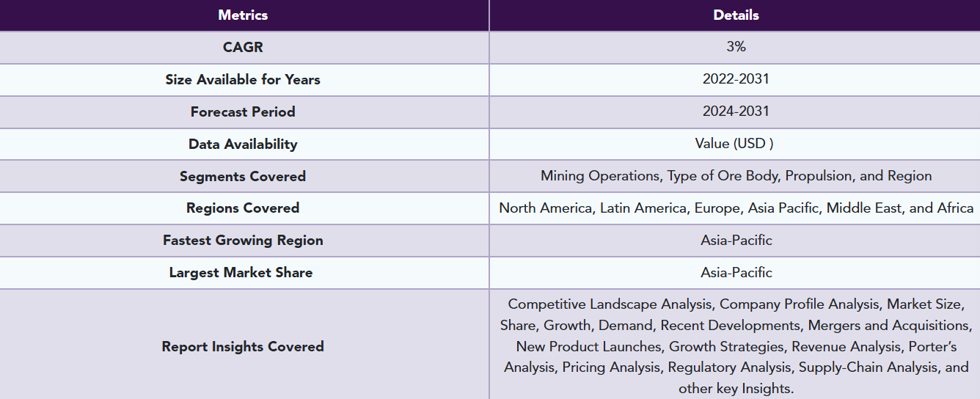Click the Competitive Landscape Analysis insights text

coord(736,346)
